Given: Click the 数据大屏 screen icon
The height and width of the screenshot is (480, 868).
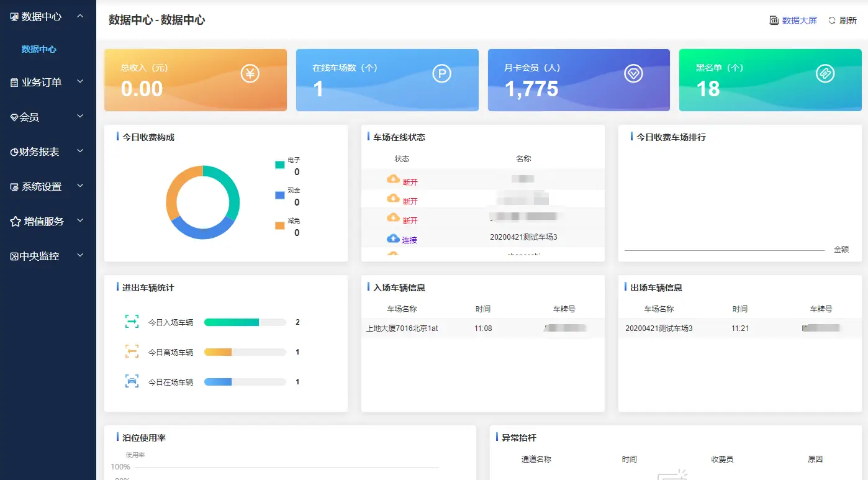Looking at the screenshot, I should [774, 20].
